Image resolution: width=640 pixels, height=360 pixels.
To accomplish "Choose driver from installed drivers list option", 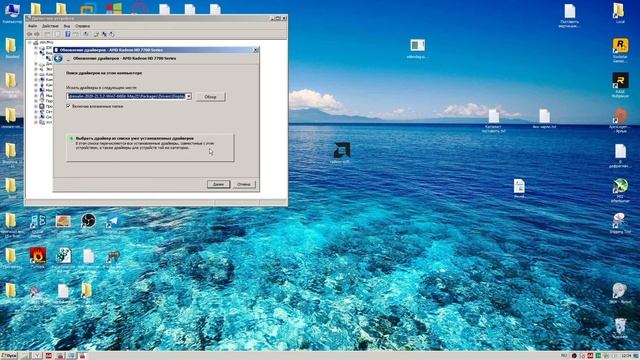I will coord(150,147).
